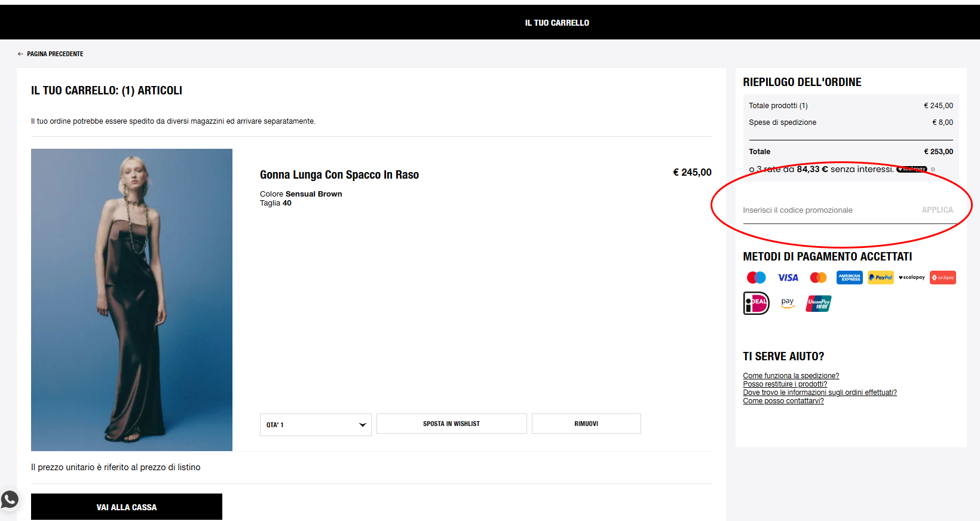
Task: Click the American Express icon
Action: (849, 277)
